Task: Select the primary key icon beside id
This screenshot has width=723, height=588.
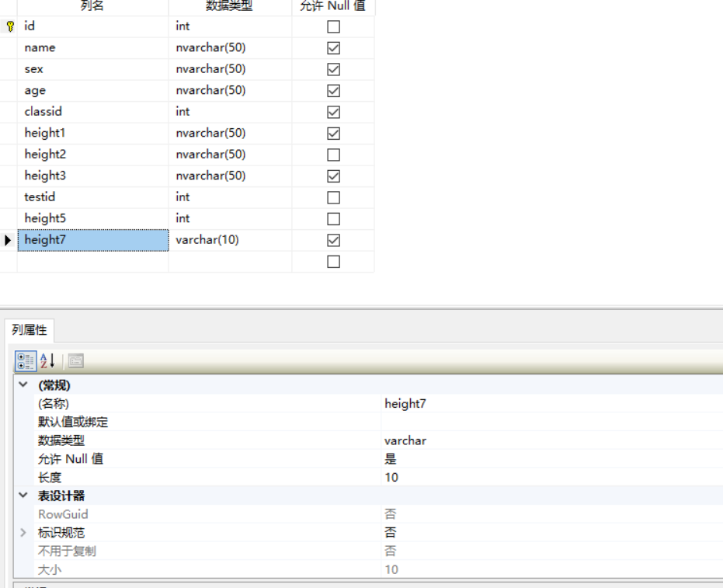Action: (11, 26)
